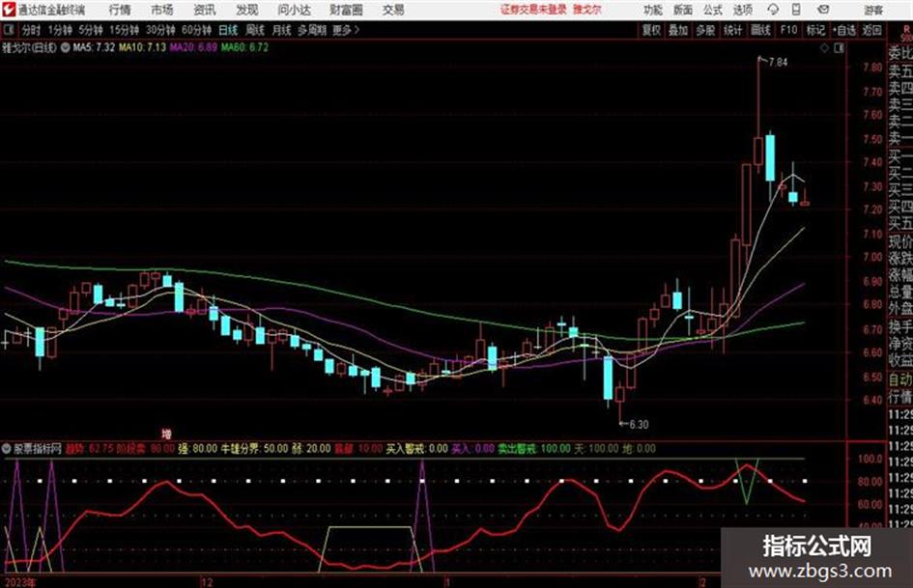The width and height of the screenshot is (913, 588).
Task: Click the 7.84 high price label
Action: point(778,62)
